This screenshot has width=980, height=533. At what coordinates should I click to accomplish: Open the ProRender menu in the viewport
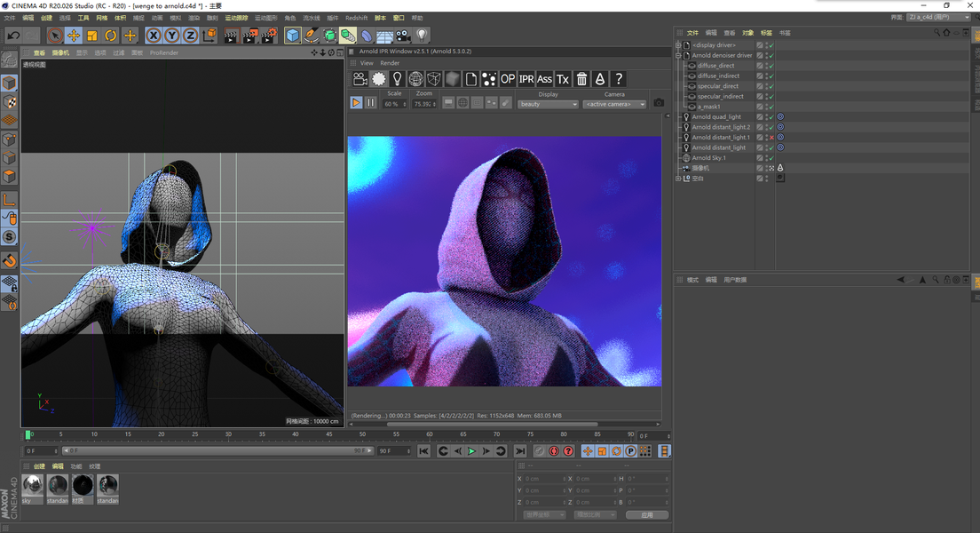163,53
